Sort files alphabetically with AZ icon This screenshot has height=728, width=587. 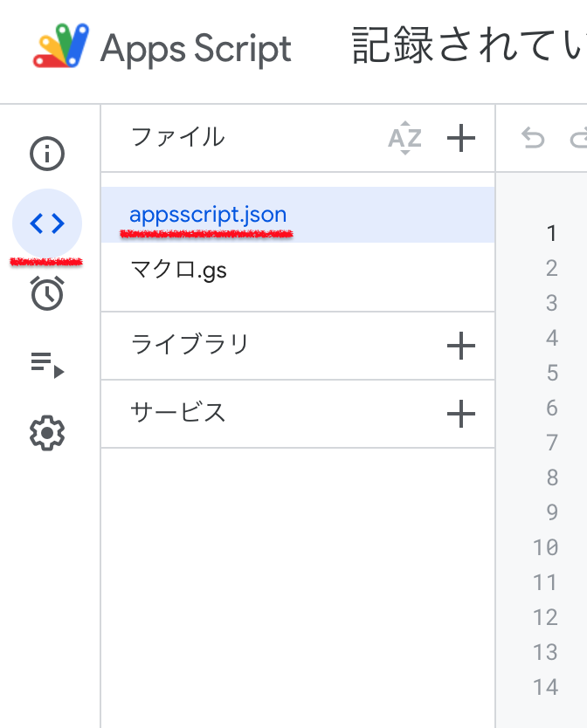click(404, 138)
